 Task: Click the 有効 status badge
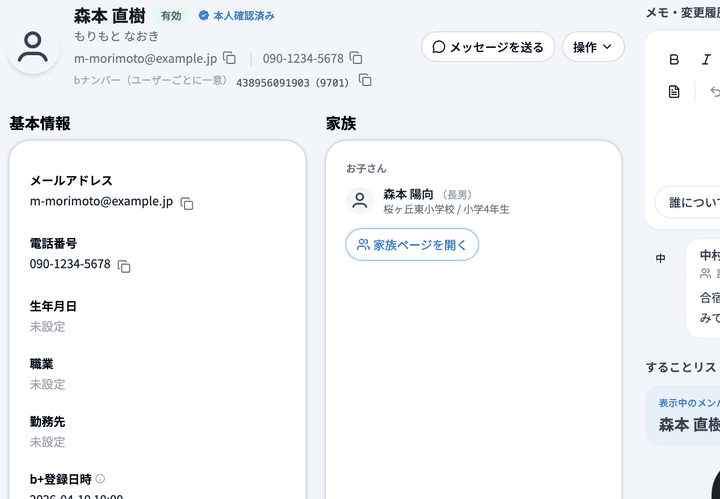pyautogui.click(x=171, y=16)
